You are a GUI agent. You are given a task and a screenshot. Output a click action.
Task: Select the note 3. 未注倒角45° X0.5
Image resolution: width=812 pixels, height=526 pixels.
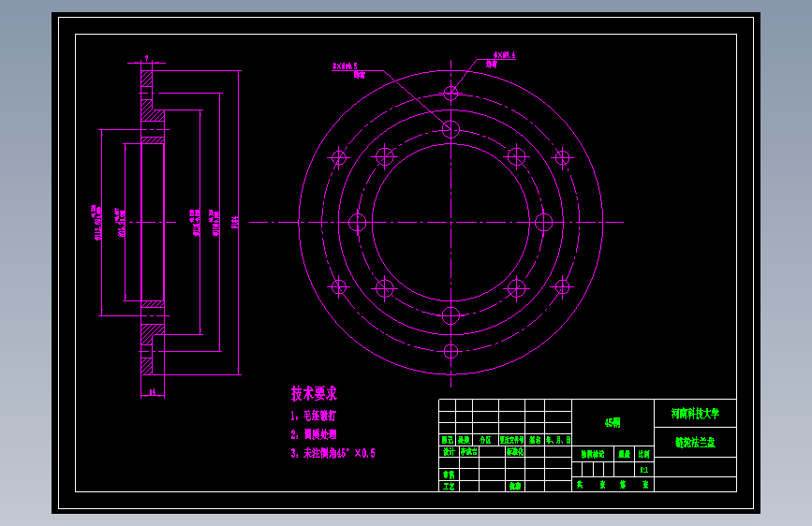[333, 453]
